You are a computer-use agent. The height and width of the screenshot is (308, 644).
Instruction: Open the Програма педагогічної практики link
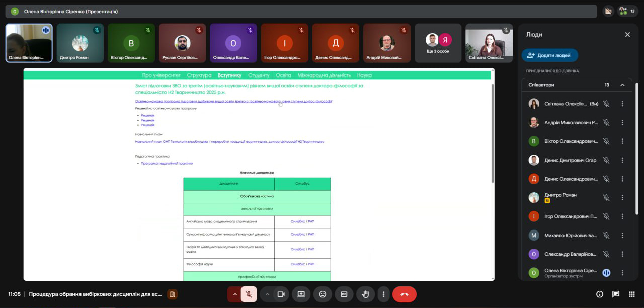tap(167, 163)
